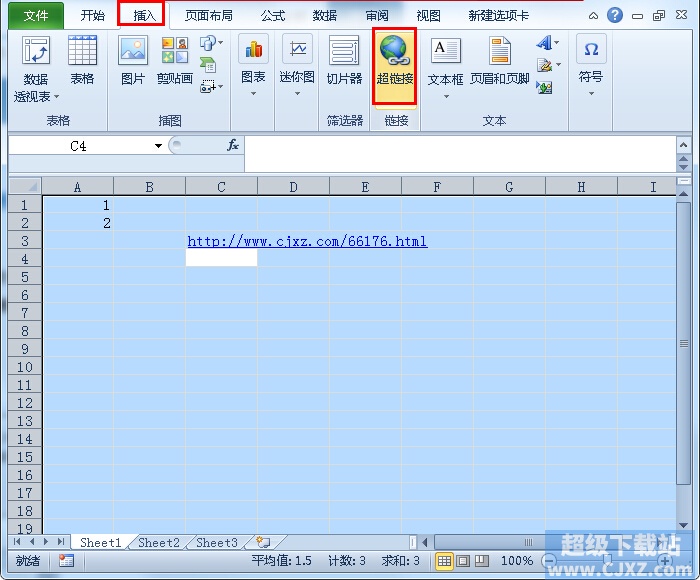Insert a hyperlink (超链接)

tap(395, 67)
